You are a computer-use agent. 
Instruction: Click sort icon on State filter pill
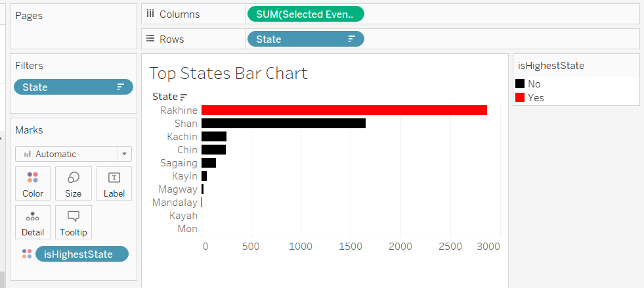[x=120, y=87]
